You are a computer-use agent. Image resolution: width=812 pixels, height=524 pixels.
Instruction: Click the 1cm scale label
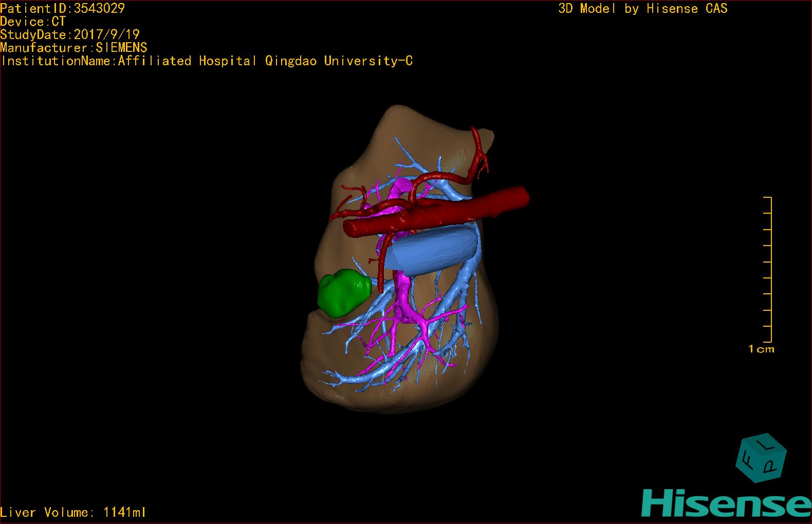(x=761, y=349)
